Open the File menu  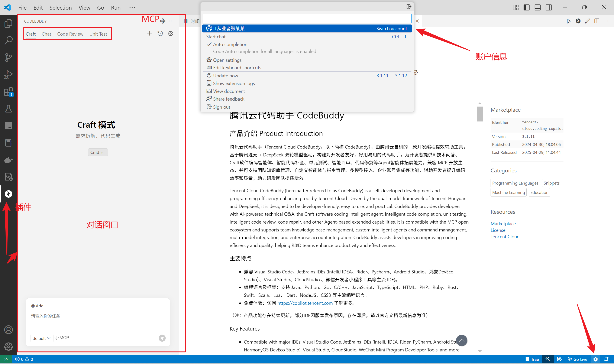22,8
